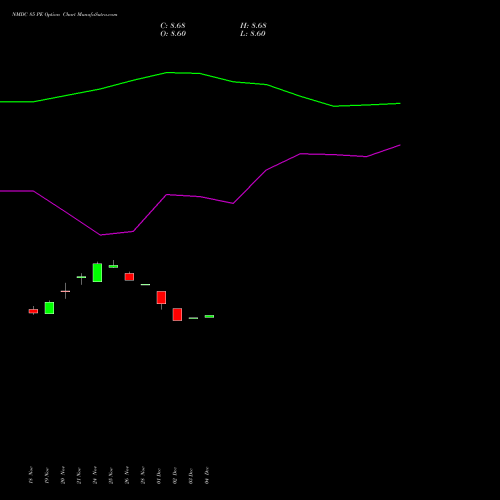Select the 25 Nov date label
This screenshot has width=500, height=500.
point(111,475)
